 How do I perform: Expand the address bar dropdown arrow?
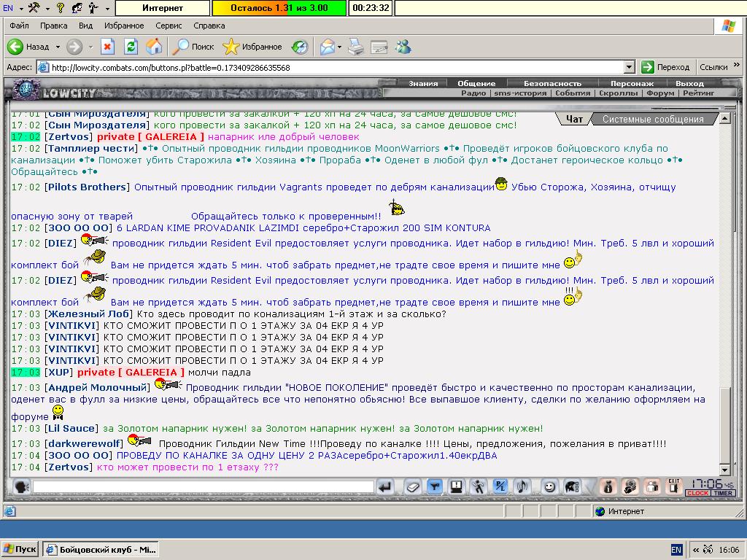coord(629,67)
